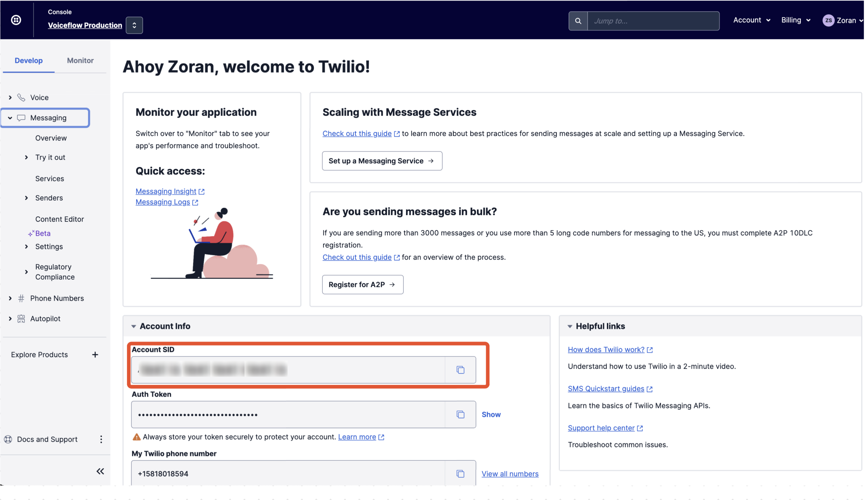
Task: Open the Messaging Logs link
Action: coord(163,202)
